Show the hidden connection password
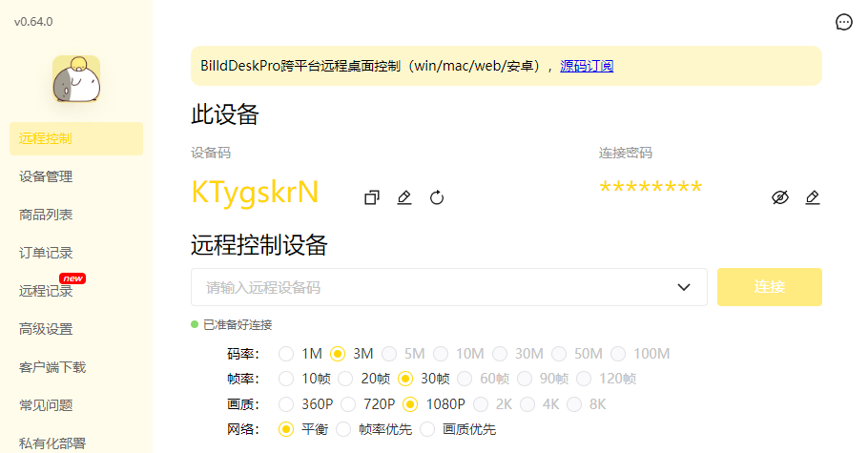The height and width of the screenshot is (453, 868). pyautogui.click(x=780, y=197)
